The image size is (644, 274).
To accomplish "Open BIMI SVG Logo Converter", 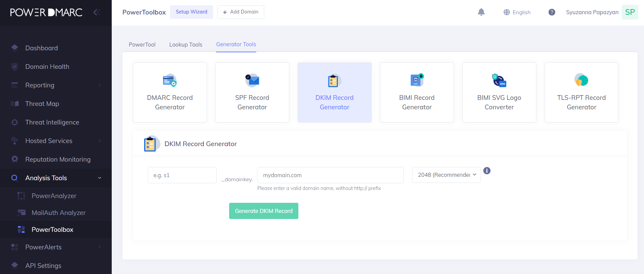I will point(499,92).
